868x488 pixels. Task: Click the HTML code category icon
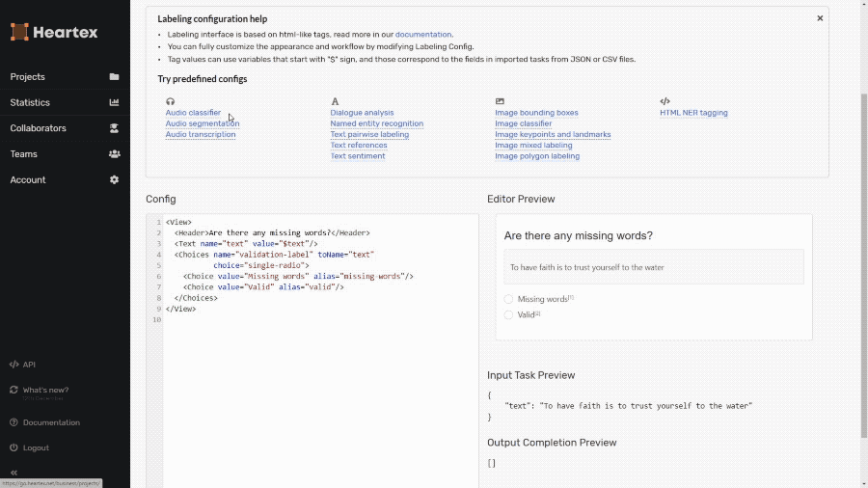point(665,101)
